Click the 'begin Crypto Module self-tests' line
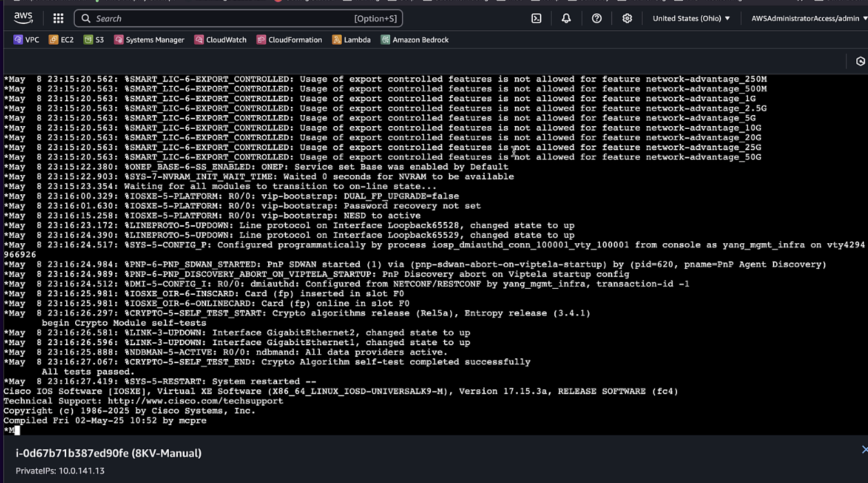This screenshot has height=483, width=868. pos(124,323)
